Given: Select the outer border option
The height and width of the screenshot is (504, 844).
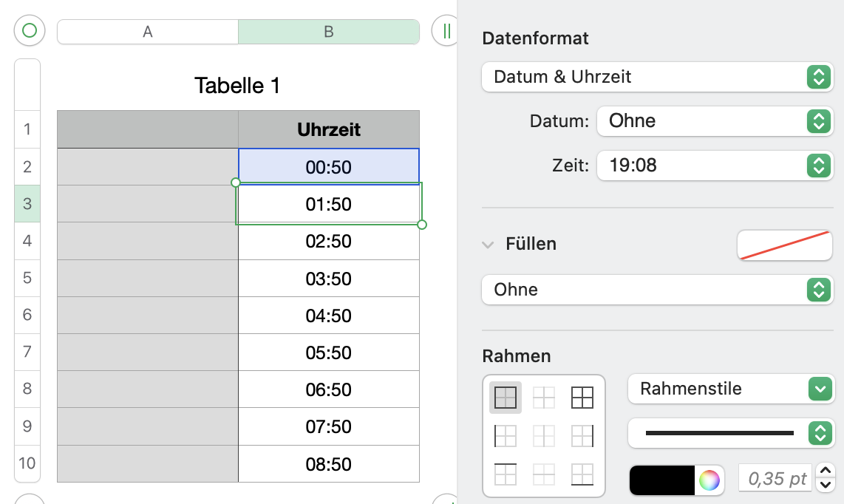Looking at the screenshot, I should pos(506,398).
